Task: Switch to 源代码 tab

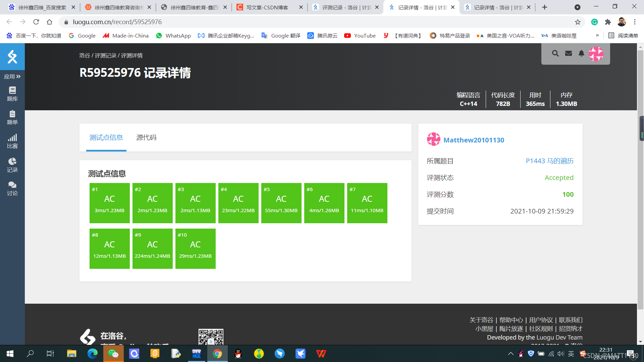Action: [147, 137]
